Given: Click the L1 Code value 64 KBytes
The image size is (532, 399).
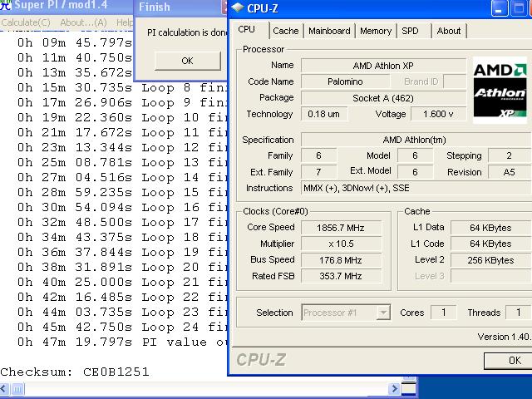Looking at the screenshot, I should (490, 244).
